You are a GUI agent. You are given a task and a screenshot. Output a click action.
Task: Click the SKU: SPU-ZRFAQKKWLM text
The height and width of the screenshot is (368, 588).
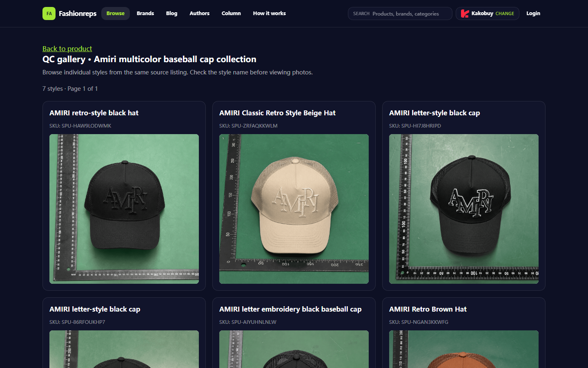pos(248,126)
